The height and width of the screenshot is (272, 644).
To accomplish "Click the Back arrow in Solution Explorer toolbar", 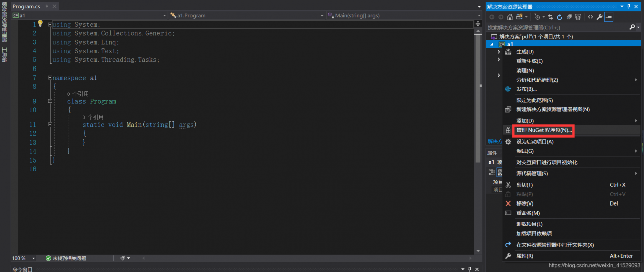I will (492, 17).
